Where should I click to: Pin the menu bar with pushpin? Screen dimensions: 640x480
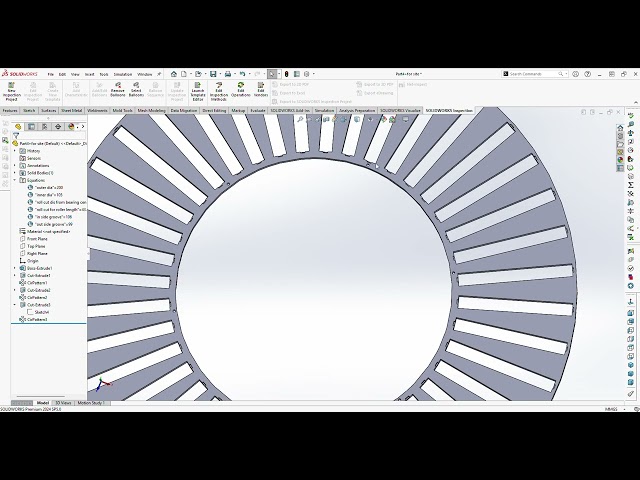159,74
